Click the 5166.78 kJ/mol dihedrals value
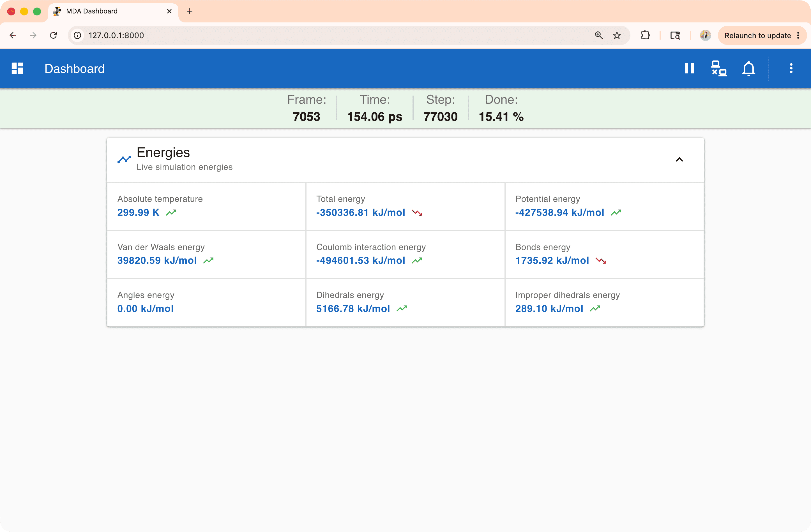Screen dimensions: 811x532 [x=353, y=309]
